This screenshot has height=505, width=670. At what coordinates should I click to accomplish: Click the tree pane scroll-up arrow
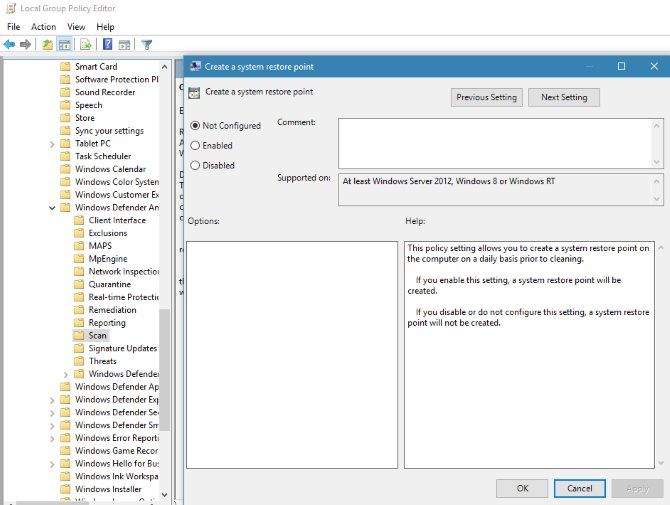165,67
